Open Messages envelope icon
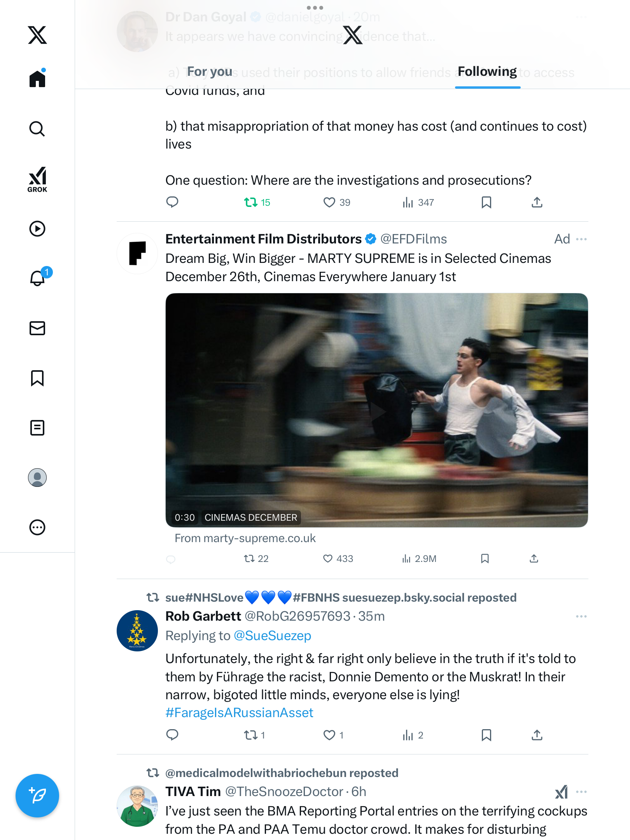Viewport: 630px width, 840px height. click(37, 328)
